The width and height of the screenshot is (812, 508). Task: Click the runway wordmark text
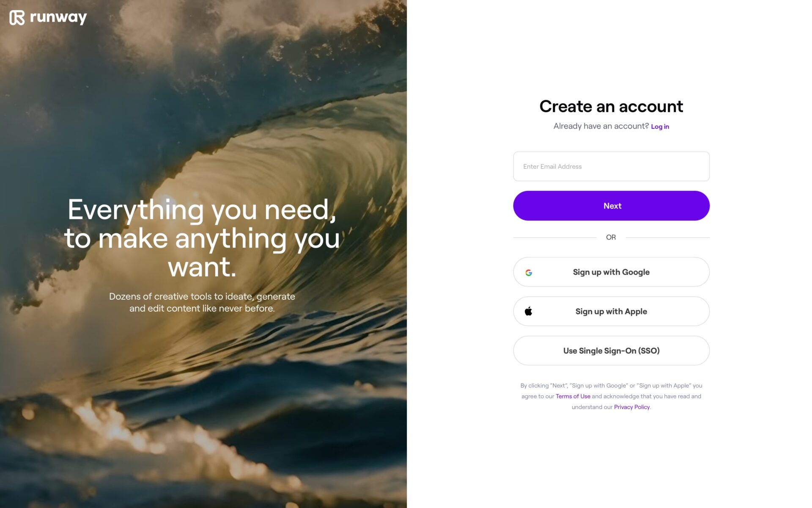click(x=58, y=17)
